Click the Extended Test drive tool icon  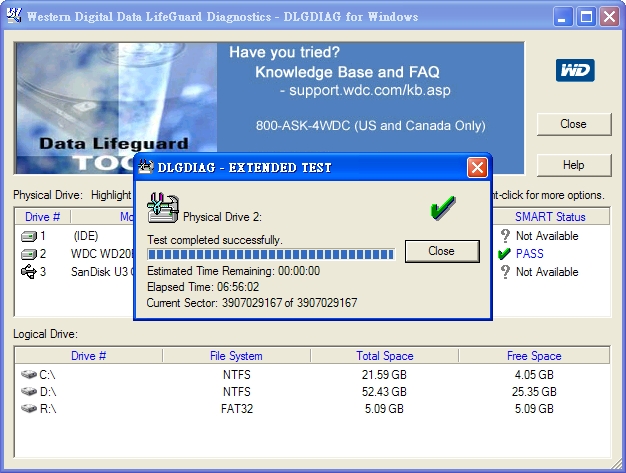point(163,208)
